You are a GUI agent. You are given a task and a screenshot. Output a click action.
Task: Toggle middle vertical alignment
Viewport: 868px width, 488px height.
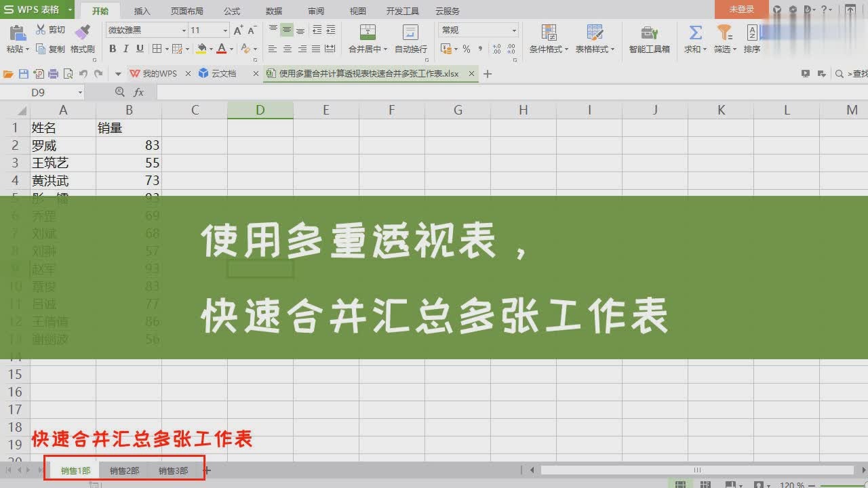(287, 30)
